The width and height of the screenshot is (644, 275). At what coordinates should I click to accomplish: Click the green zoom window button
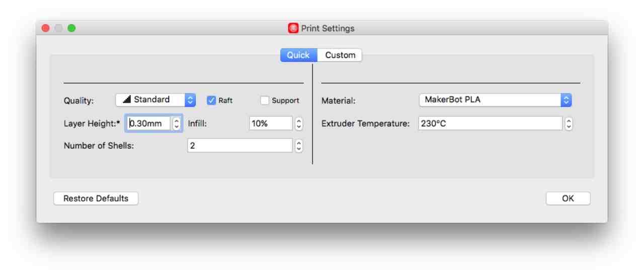tap(71, 28)
